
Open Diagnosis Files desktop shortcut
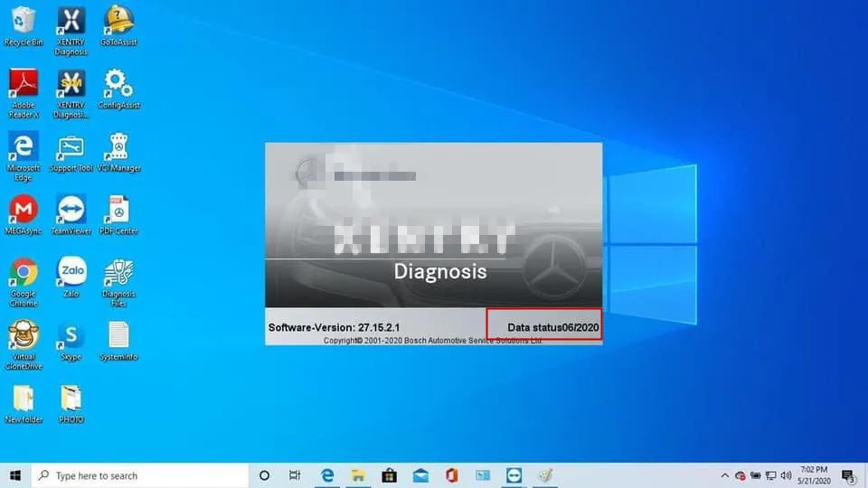click(x=118, y=282)
